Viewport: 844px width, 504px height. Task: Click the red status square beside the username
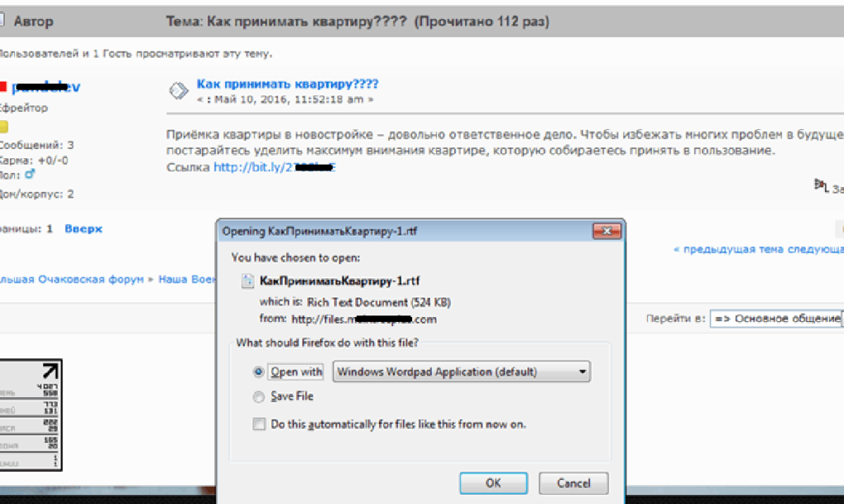3,86
